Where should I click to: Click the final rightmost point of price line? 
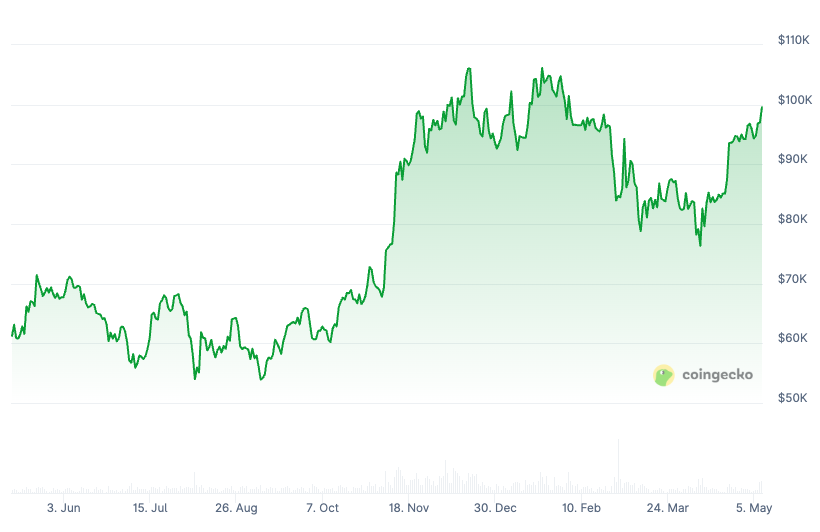click(762, 107)
